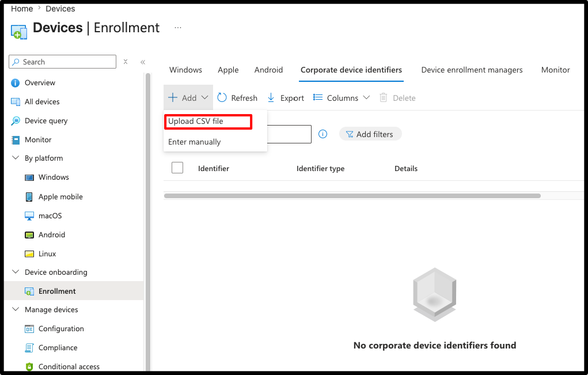Click the Configuration profile icon

coord(29,329)
